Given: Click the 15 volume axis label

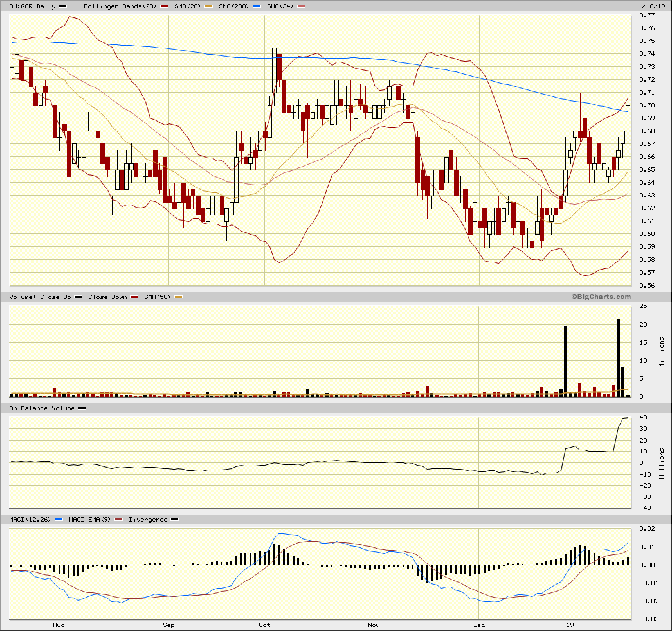Looking at the screenshot, I should (x=643, y=342).
